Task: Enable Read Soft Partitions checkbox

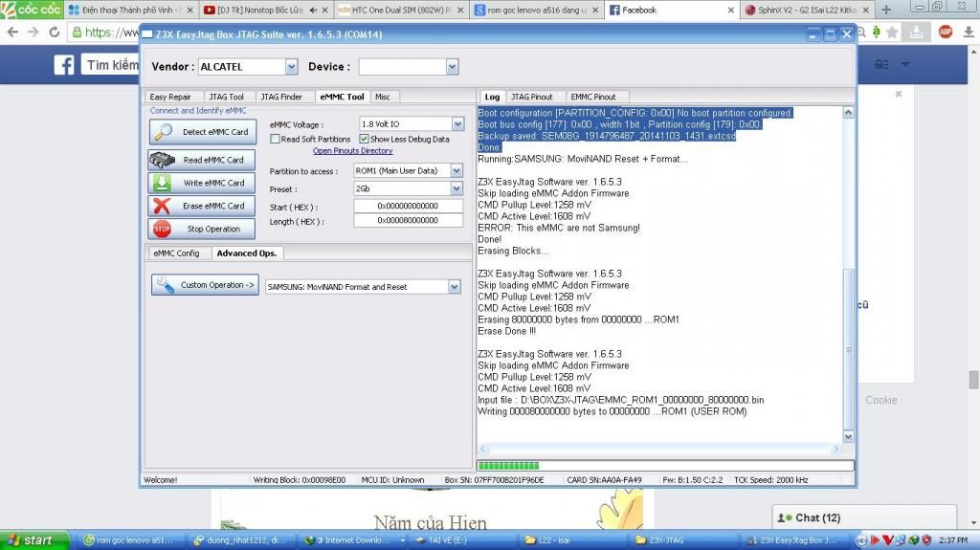Action: tap(275, 139)
